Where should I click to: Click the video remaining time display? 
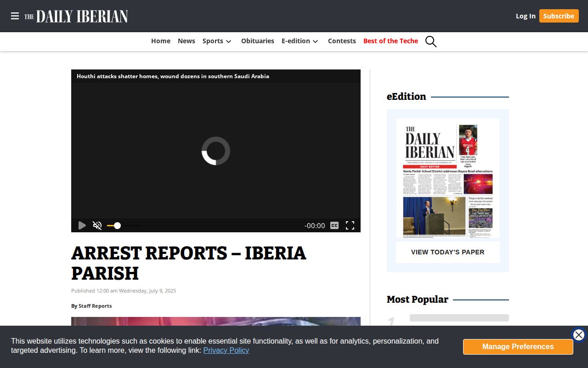point(315,226)
